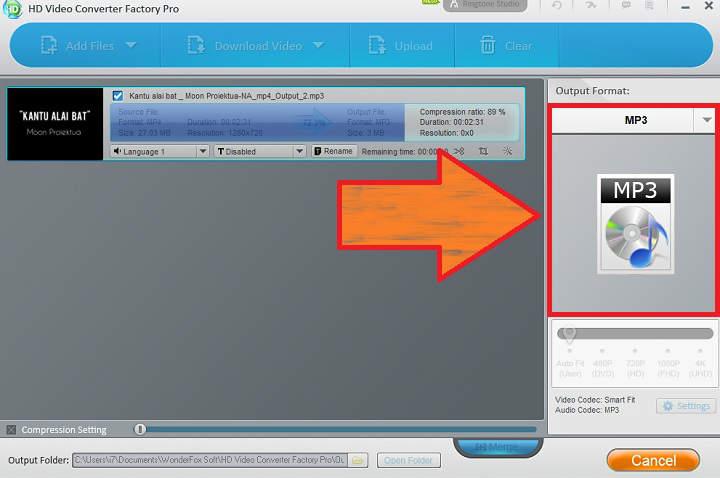Open the Disabled subtitle dropdown
This screenshot has height=478, width=720.
(x=299, y=151)
